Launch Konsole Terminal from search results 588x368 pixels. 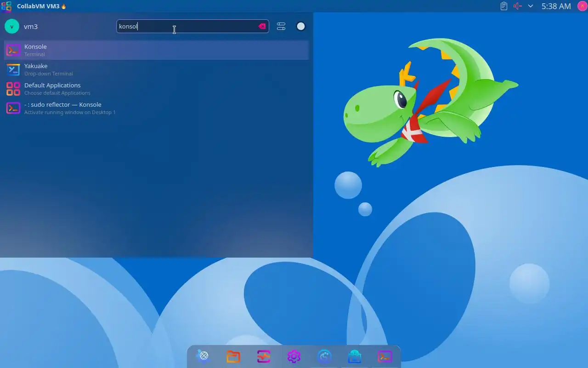[156, 50]
